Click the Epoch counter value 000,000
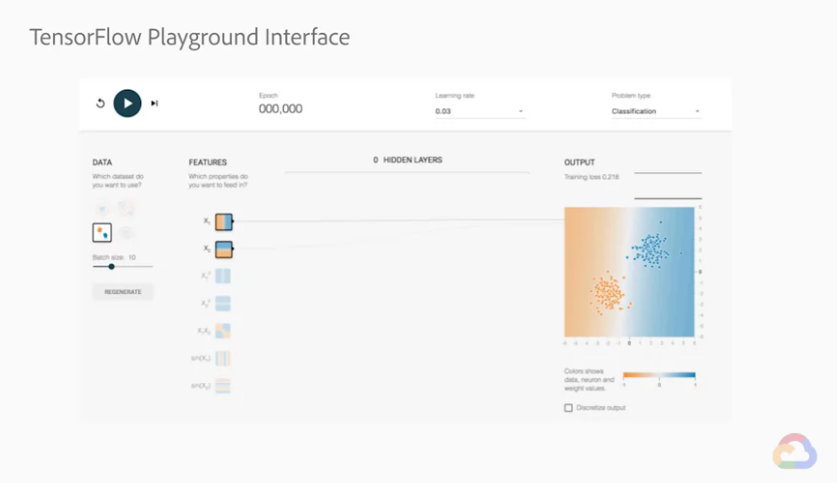 pyautogui.click(x=281, y=109)
